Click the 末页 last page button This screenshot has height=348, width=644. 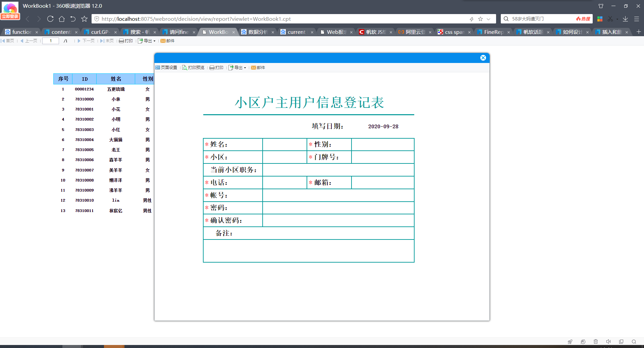pyautogui.click(x=107, y=41)
